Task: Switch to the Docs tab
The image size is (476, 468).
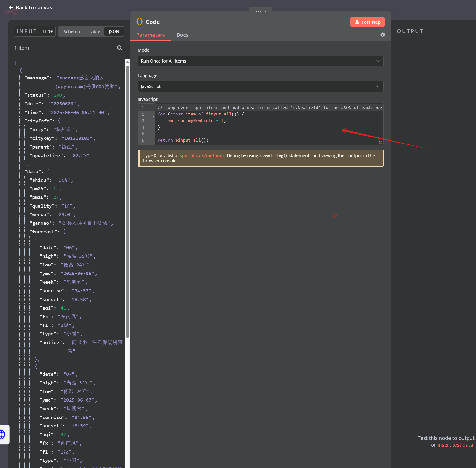Action: [x=182, y=35]
